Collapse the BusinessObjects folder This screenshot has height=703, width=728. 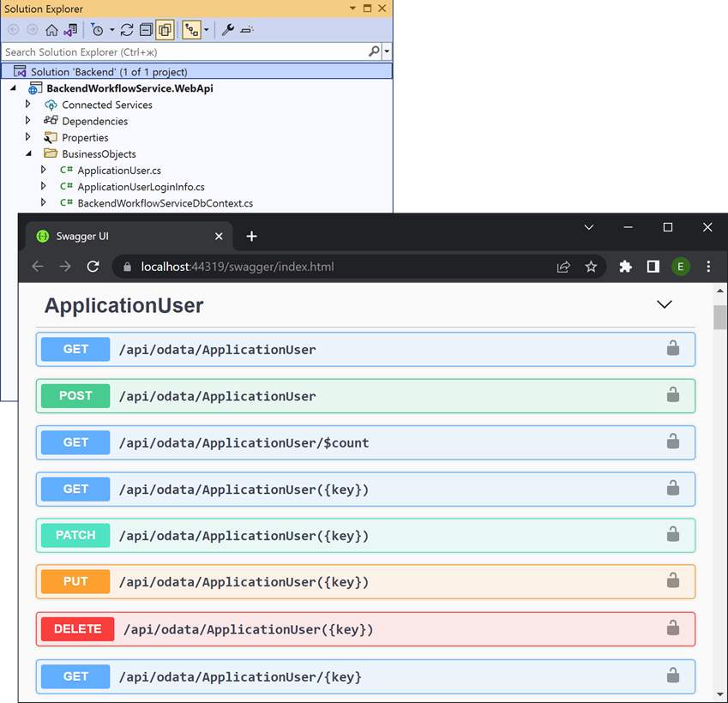(29, 153)
